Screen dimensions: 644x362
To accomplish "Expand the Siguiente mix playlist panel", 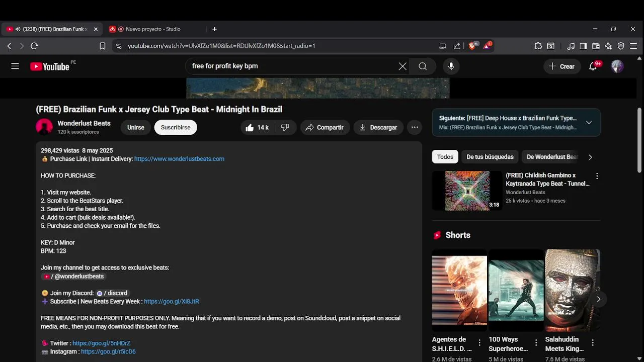I will tap(589, 122).
